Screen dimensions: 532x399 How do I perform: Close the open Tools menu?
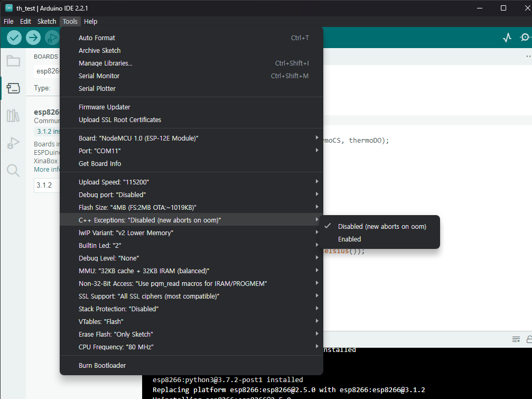[70, 21]
